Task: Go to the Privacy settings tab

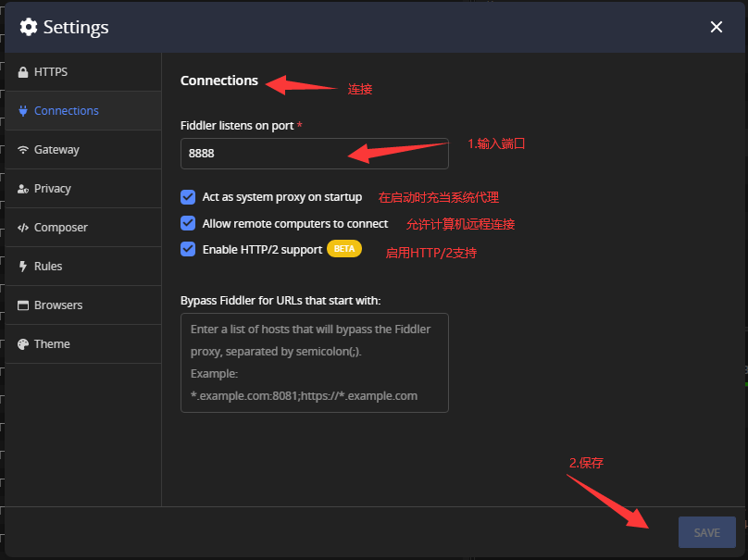Action: 83,189
